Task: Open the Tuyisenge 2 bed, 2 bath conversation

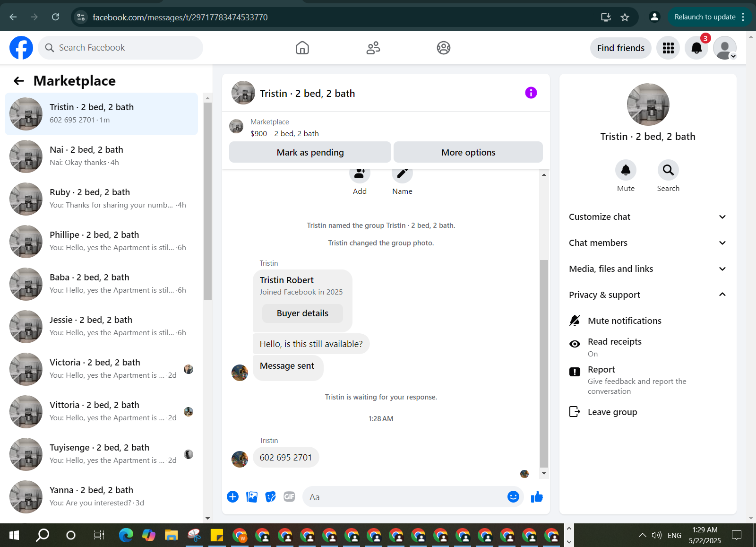Action: click(x=102, y=454)
